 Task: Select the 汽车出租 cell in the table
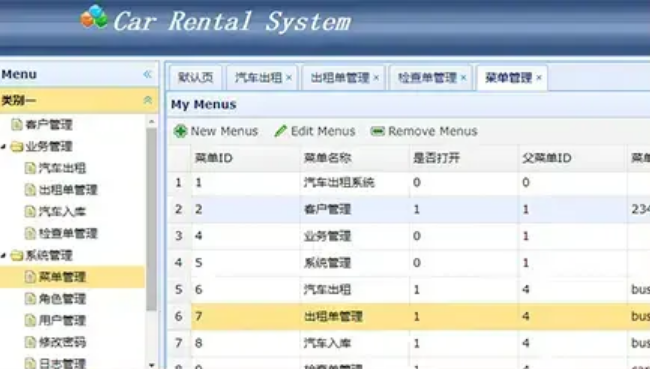[354, 289]
